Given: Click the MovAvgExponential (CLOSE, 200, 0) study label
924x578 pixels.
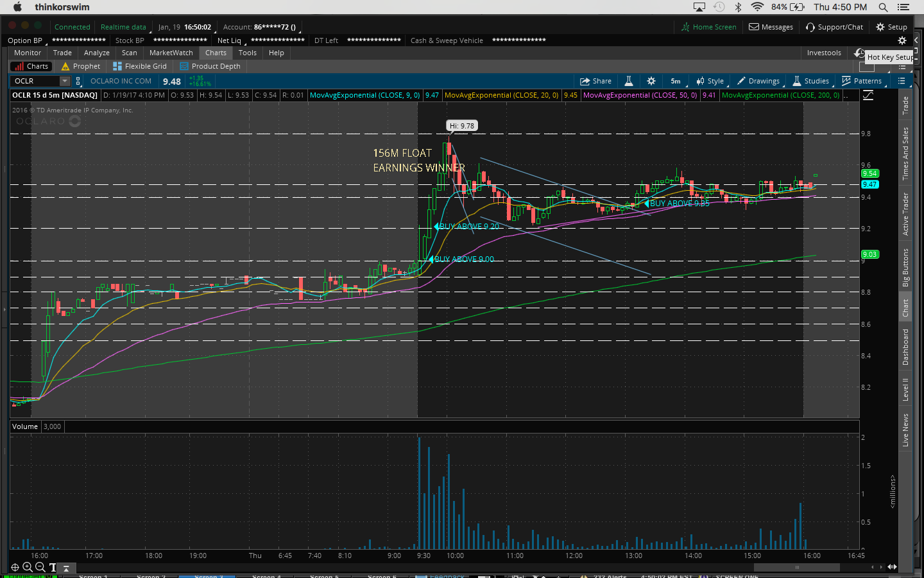Looking at the screenshot, I should tap(780, 95).
